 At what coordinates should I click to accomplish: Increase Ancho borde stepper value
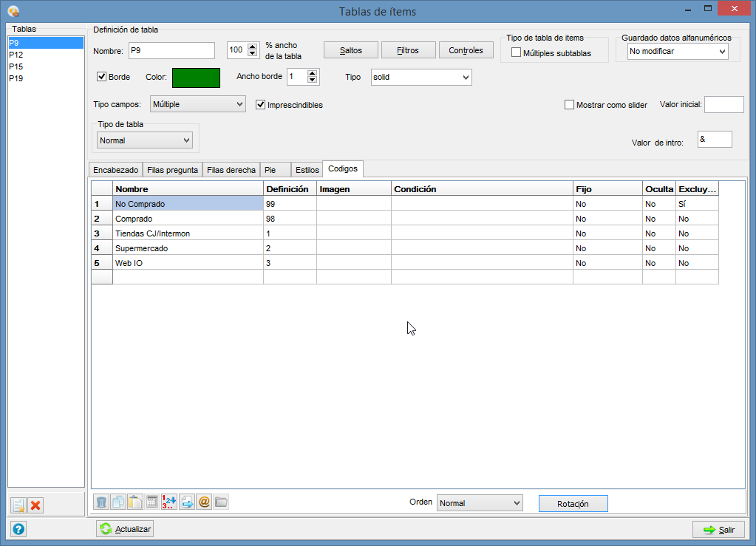(313, 73)
